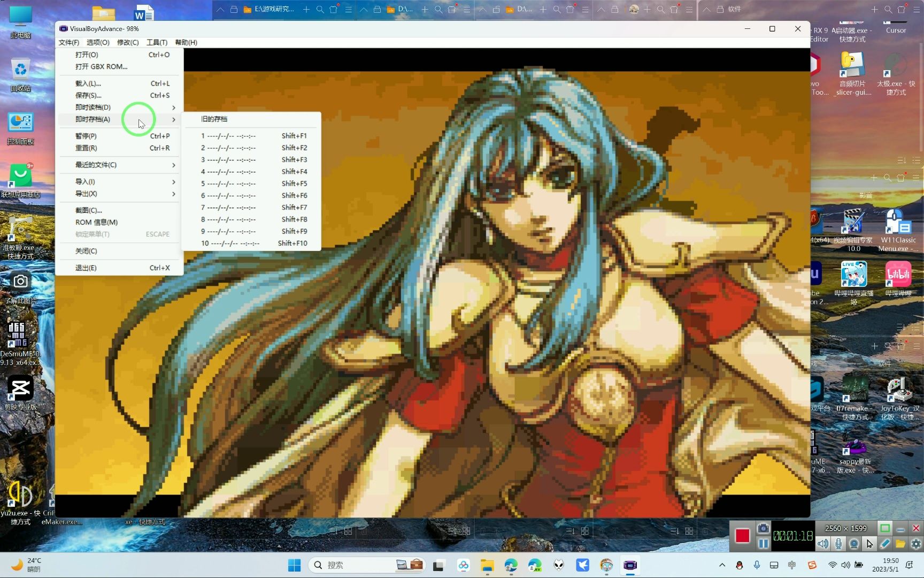The image size is (924, 578).
Task: Choose 保存(S)... menu entry
Action: tap(119, 95)
